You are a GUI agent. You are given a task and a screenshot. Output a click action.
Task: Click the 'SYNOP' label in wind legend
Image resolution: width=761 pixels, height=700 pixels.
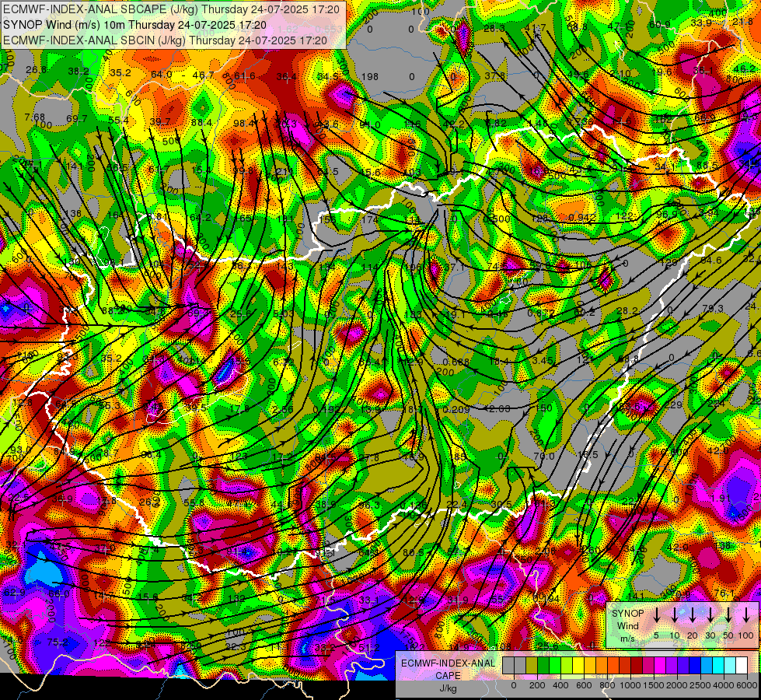627,614
